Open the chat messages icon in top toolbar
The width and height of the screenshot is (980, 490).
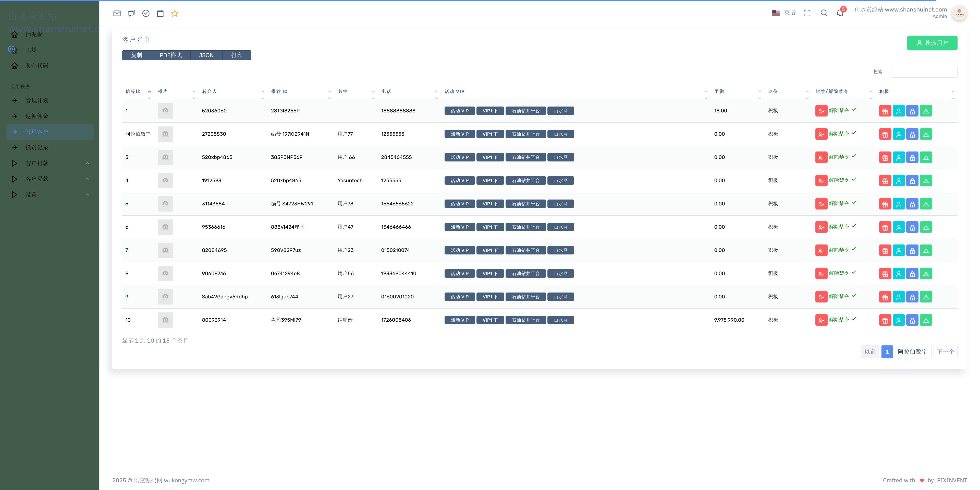(131, 13)
